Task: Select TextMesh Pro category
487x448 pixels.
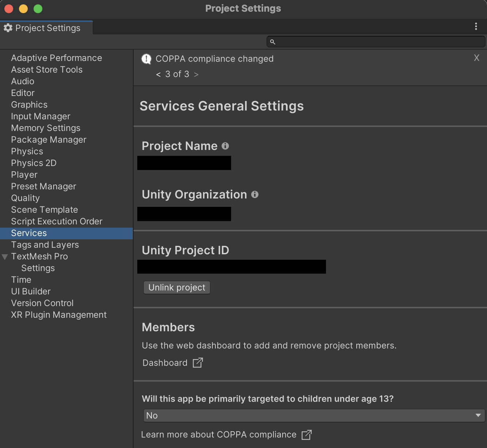Action: click(x=39, y=256)
